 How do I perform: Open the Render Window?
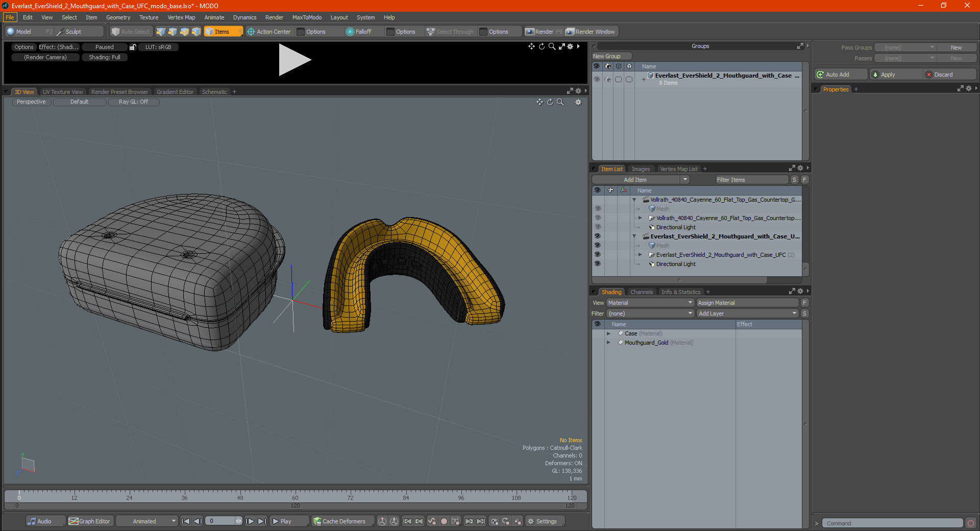[x=591, y=32]
